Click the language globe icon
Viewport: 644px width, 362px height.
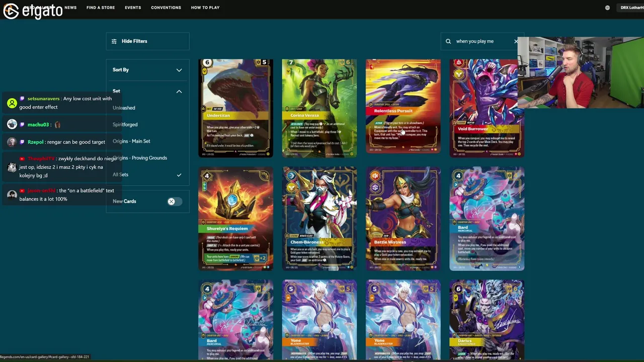[x=607, y=8]
